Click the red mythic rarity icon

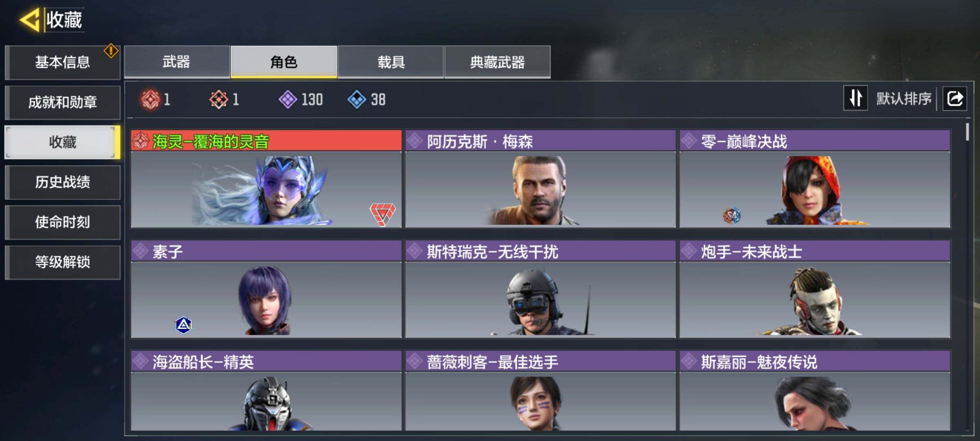click(x=150, y=99)
